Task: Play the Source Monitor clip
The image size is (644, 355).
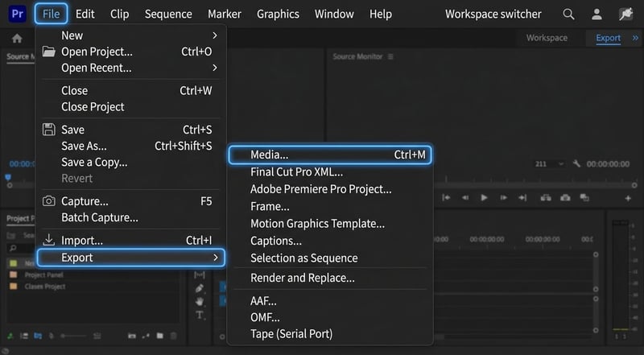Action: [485, 198]
